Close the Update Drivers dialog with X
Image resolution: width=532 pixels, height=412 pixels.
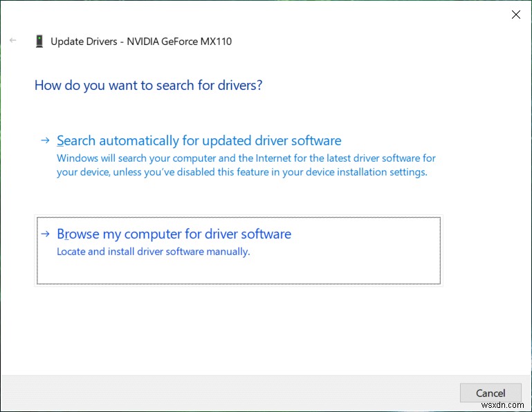coord(515,15)
